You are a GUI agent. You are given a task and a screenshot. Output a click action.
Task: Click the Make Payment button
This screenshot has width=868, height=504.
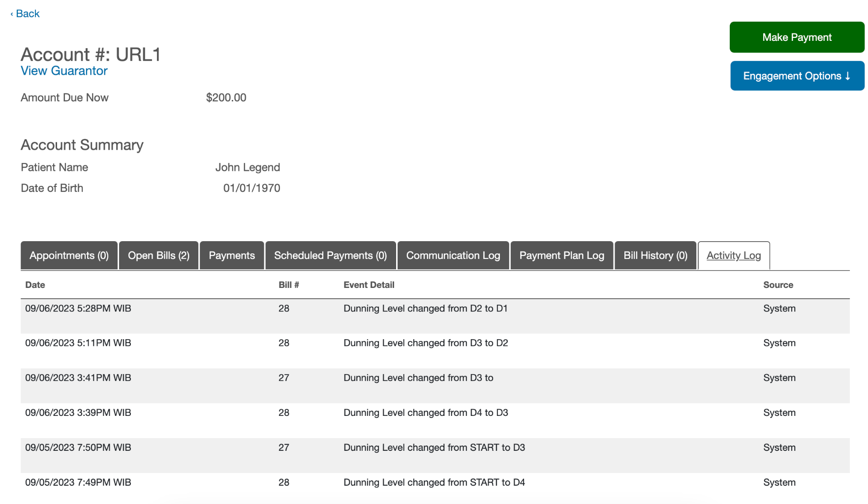tap(797, 37)
